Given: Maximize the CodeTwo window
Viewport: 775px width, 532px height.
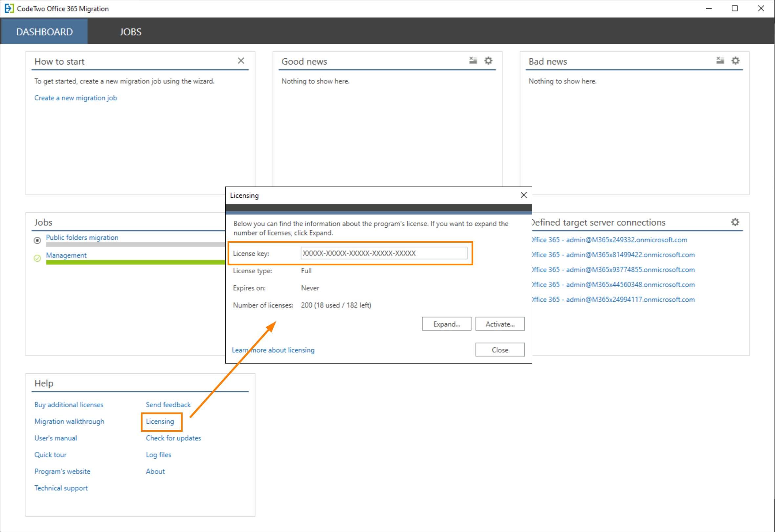Looking at the screenshot, I should [735, 8].
